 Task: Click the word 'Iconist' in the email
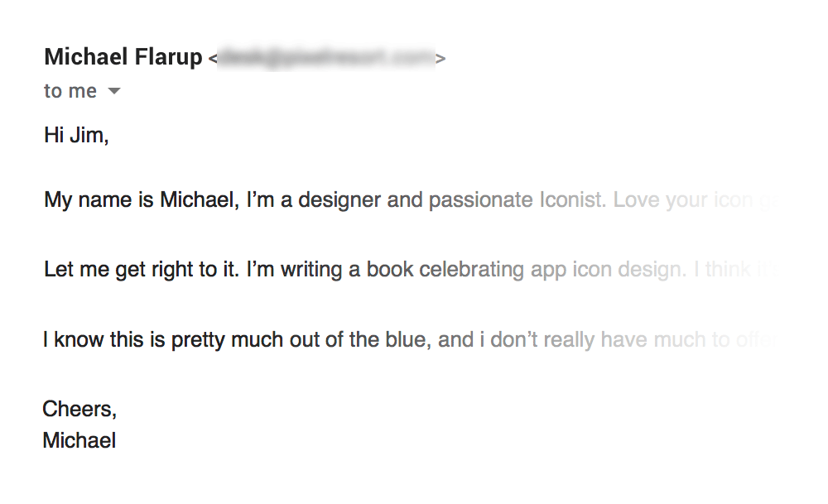pos(572,199)
